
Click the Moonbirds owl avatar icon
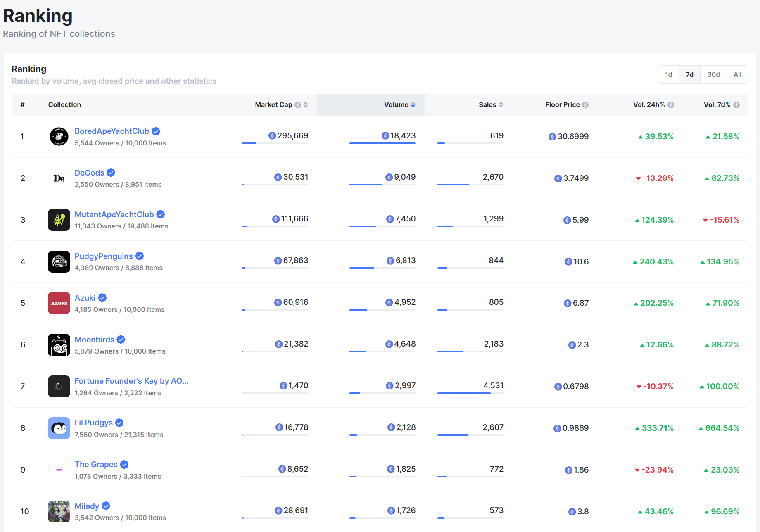[59, 345]
